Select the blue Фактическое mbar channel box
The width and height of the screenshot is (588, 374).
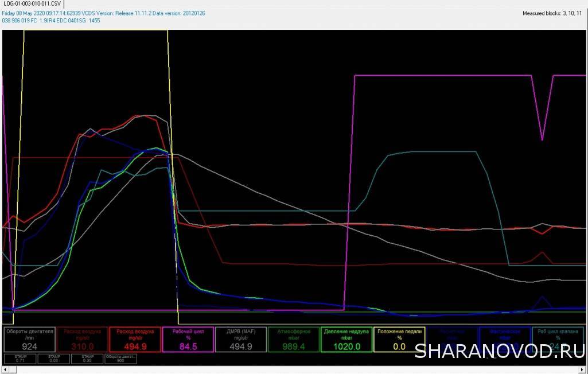pyautogui.click(x=504, y=339)
